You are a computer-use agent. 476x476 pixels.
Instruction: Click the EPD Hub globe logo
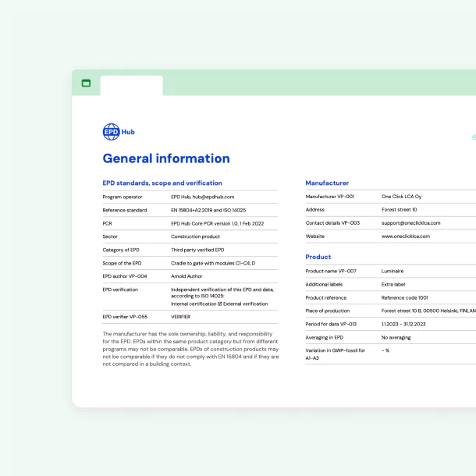[x=111, y=132]
